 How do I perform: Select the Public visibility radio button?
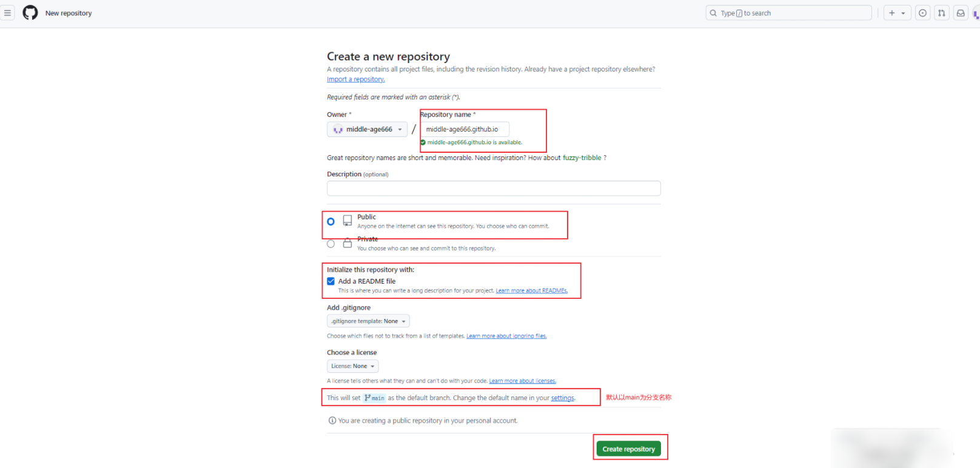[x=331, y=222]
